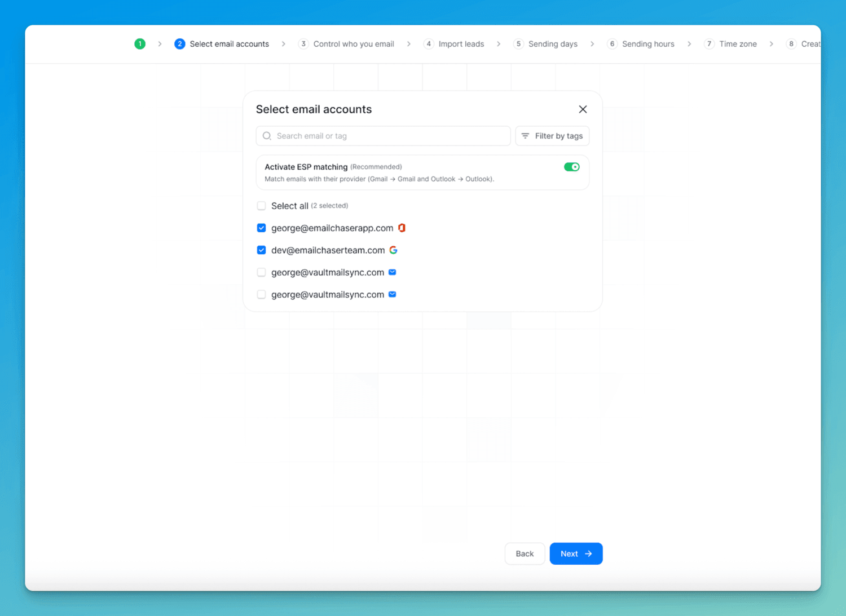The width and height of the screenshot is (846, 616).
Task: Click the magnifier icon in search field
Action: pyautogui.click(x=267, y=136)
